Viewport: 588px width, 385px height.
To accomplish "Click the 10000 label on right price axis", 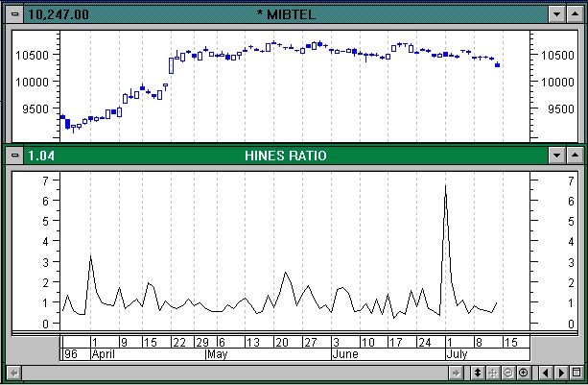I will [x=557, y=82].
